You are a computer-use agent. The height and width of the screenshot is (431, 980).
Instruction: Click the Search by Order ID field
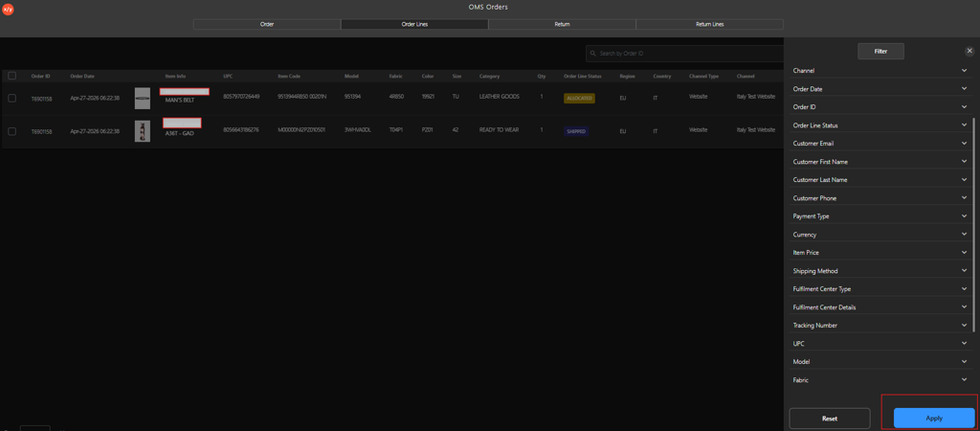[685, 54]
